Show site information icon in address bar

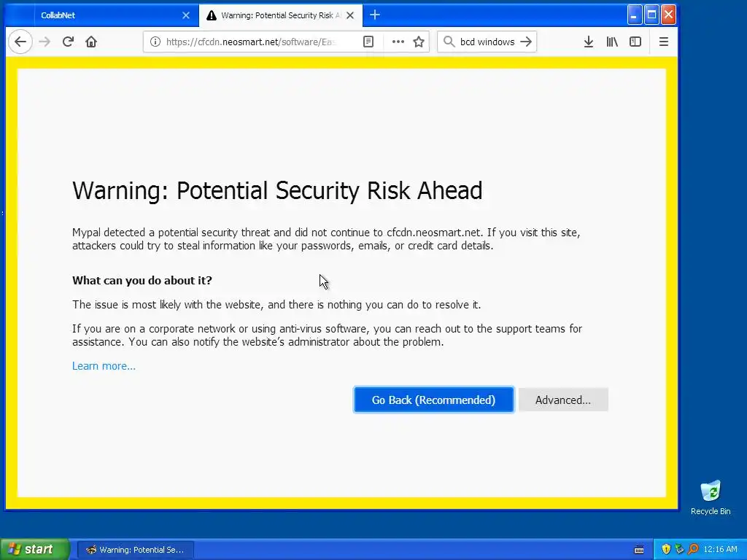[x=155, y=42]
